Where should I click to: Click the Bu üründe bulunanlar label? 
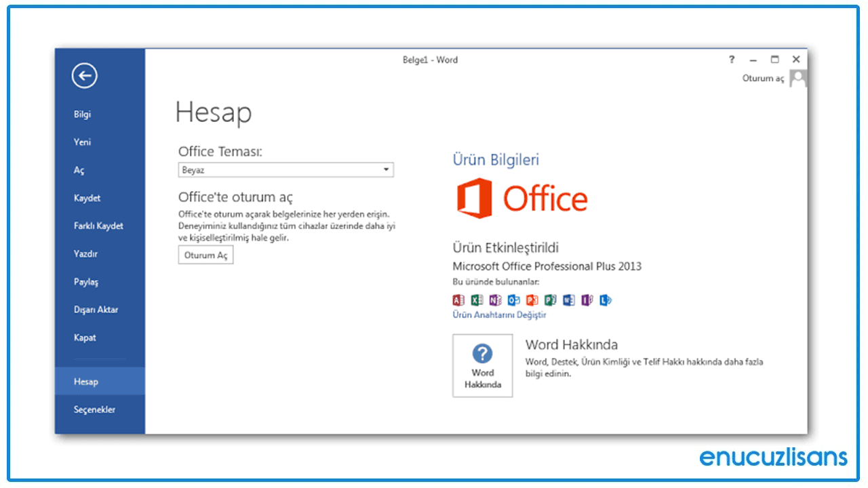click(x=496, y=281)
